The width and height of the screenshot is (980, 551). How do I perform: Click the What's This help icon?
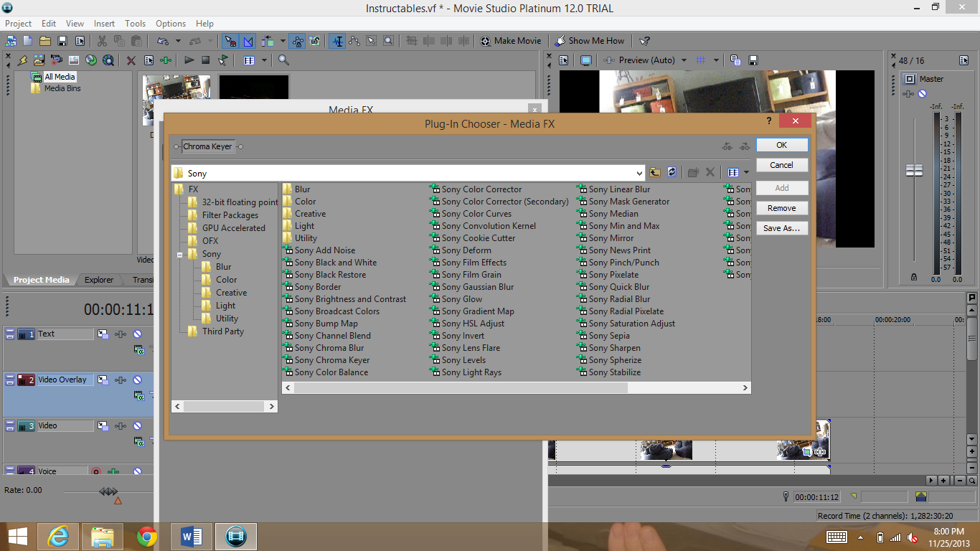644,41
